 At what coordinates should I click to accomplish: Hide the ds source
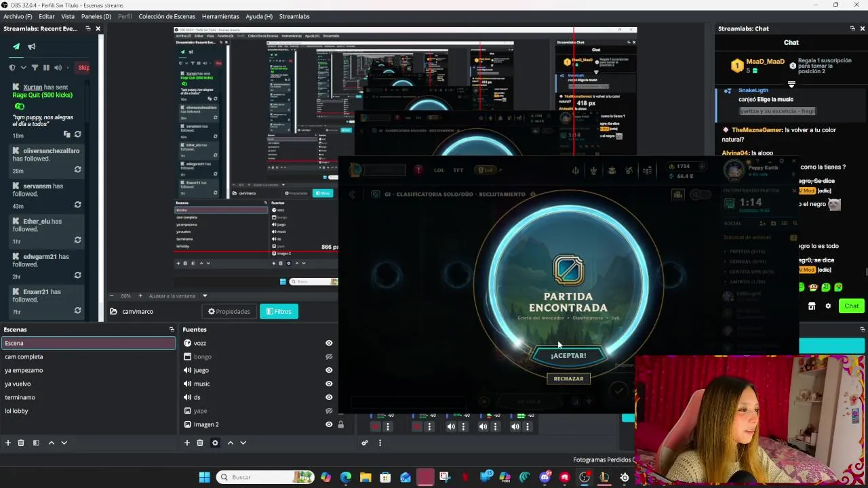pos(329,397)
